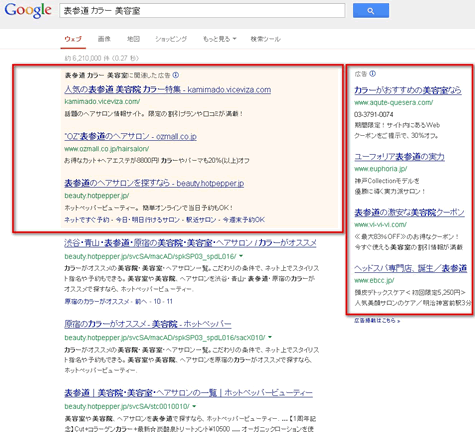Viewport: 476px width, 433px height.
Task: Open the 原宿のカラーがオススメ - 美容院 result title
Action: [x=148, y=324]
